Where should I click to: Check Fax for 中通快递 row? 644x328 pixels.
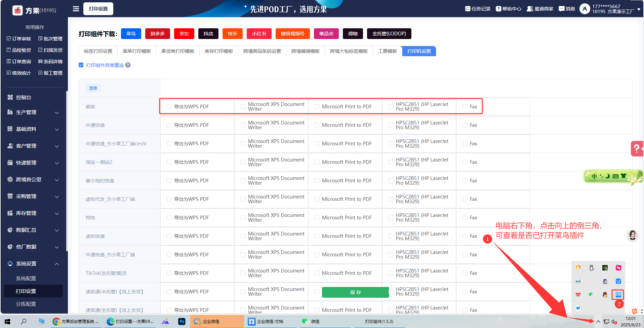465,125
